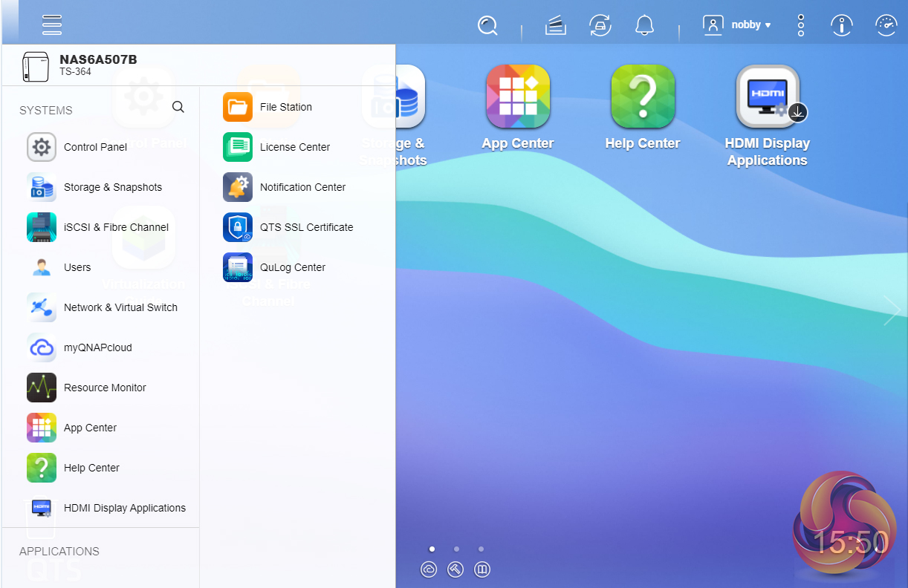Search the menu via magnifier beside SYSTEMS
Image resolution: width=908 pixels, height=588 pixels.
(178, 107)
